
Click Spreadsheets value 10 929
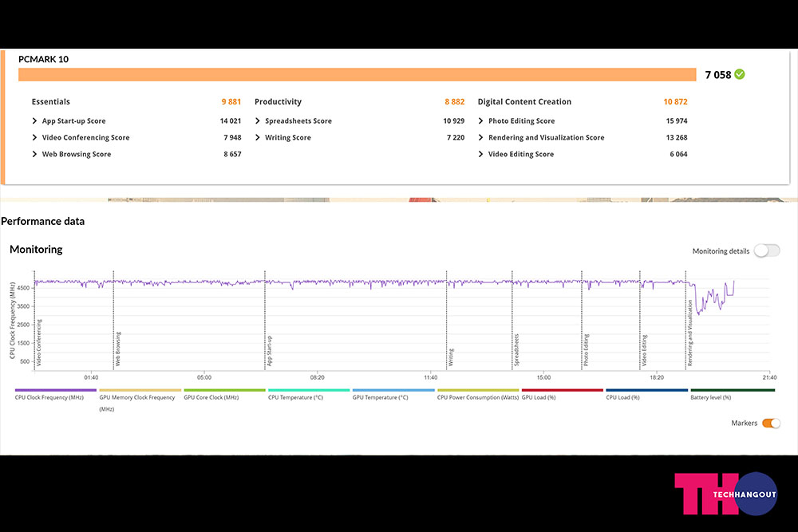point(454,121)
